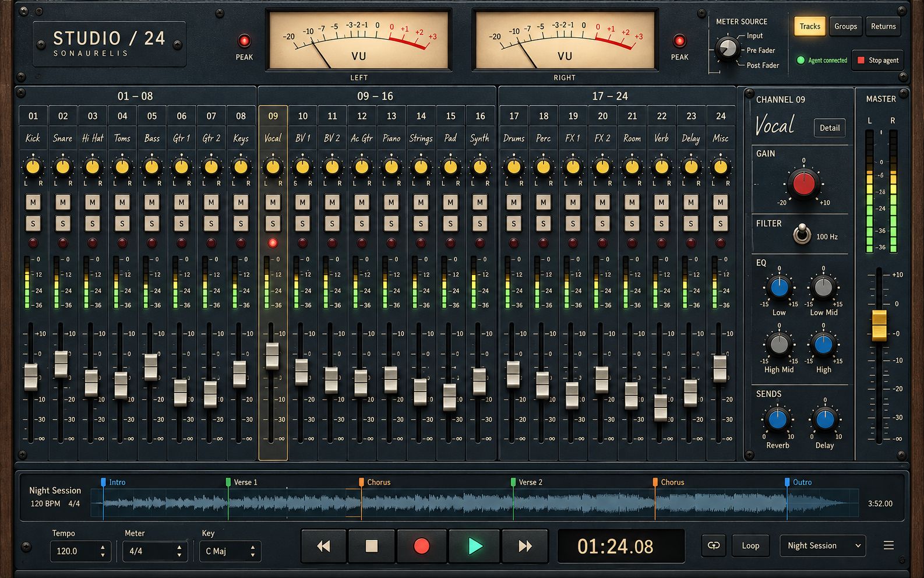Flip the 100 Hz filter switch
Viewport: 924px width, 578px height.
802,234
